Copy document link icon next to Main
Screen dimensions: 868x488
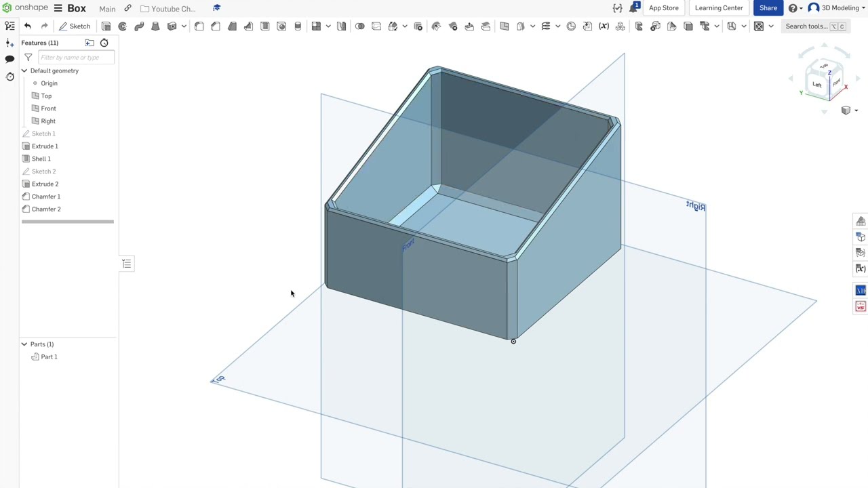pos(127,8)
